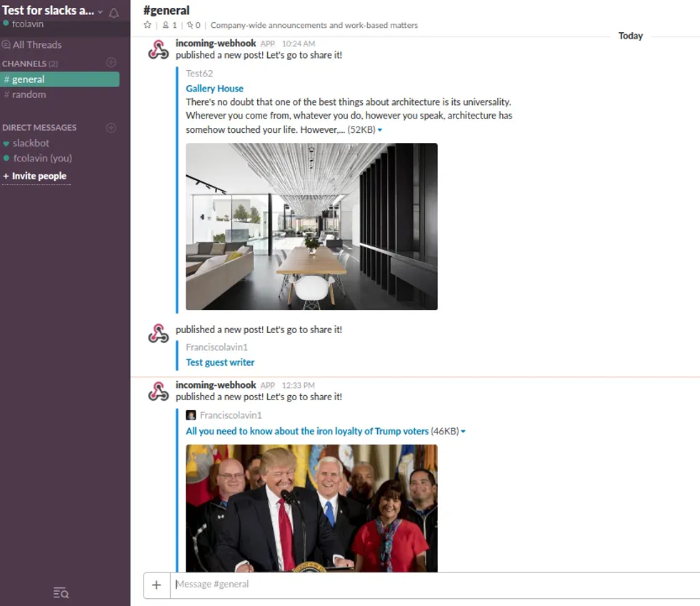700x606 pixels.
Task: Click 'Invite people' in the sidebar
Action: pos(39,176)
